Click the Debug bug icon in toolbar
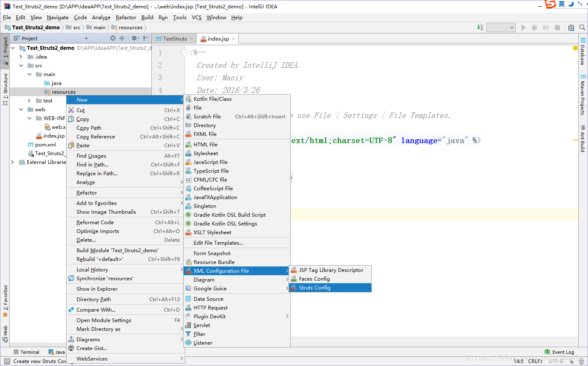 (x=535, y=28)
